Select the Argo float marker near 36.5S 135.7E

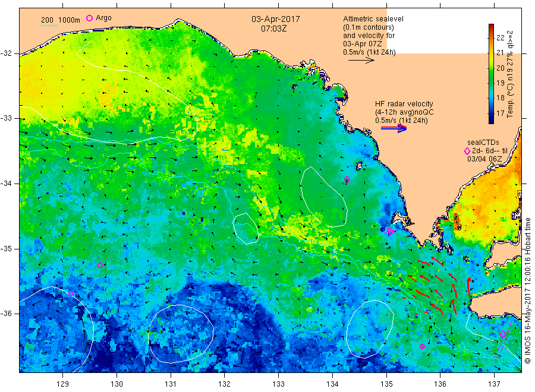422,346
